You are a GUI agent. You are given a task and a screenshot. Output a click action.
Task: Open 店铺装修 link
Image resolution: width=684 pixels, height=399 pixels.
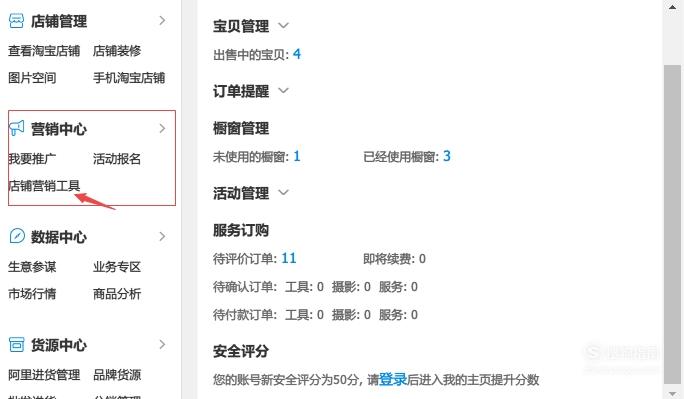[x=117, y=51]
